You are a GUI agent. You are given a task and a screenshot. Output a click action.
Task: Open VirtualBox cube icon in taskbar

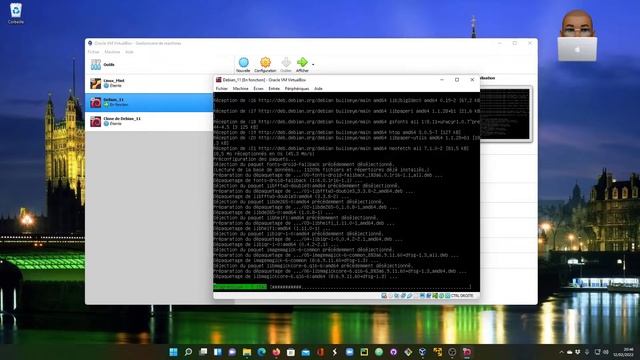(x=423, y=352)
